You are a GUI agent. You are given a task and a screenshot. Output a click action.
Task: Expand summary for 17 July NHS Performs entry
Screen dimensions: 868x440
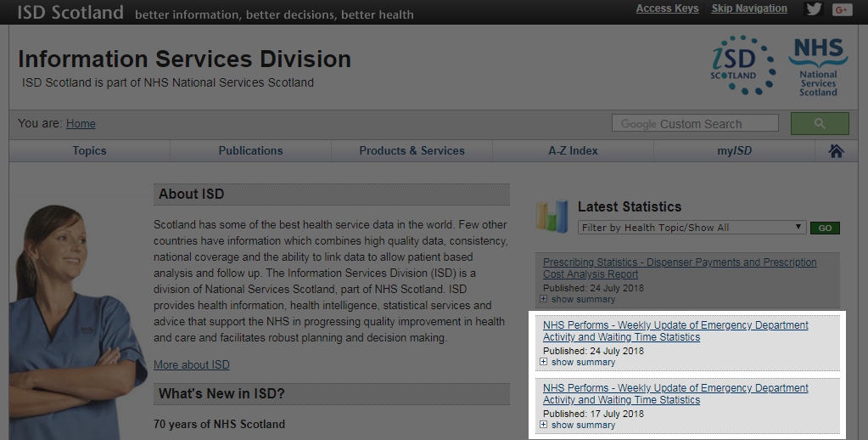(579, 425)
